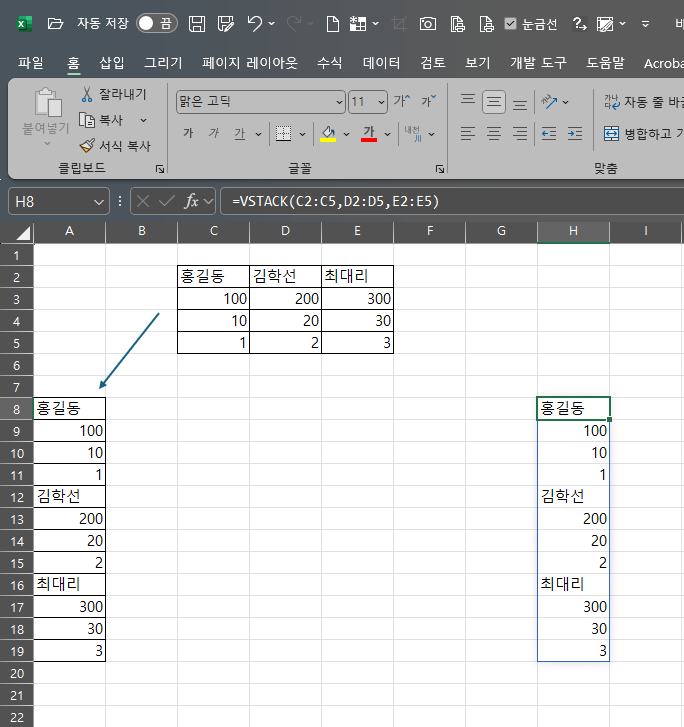
Task: Click the increase font size icon
Action: pos(402,101)
